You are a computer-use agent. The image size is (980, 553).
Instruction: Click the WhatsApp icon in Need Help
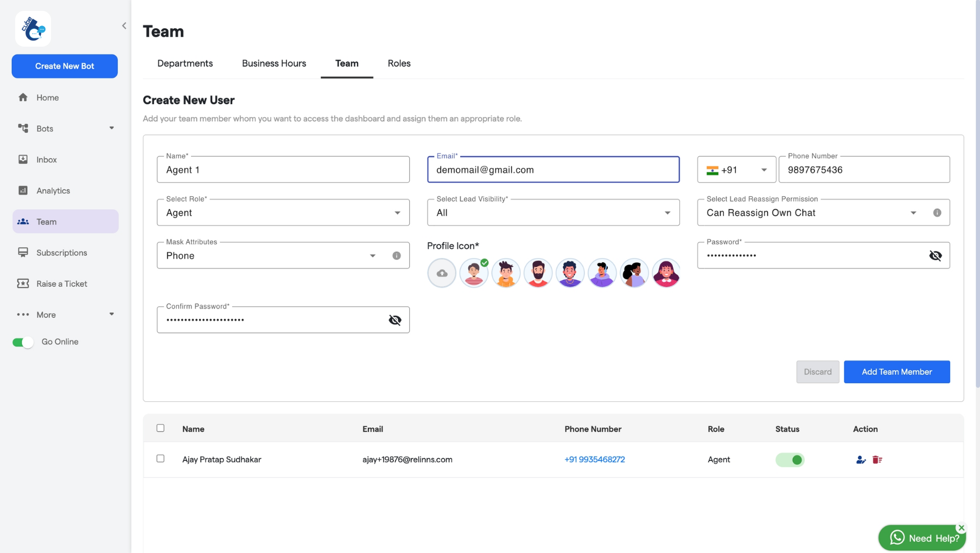[x=897, y=537]
